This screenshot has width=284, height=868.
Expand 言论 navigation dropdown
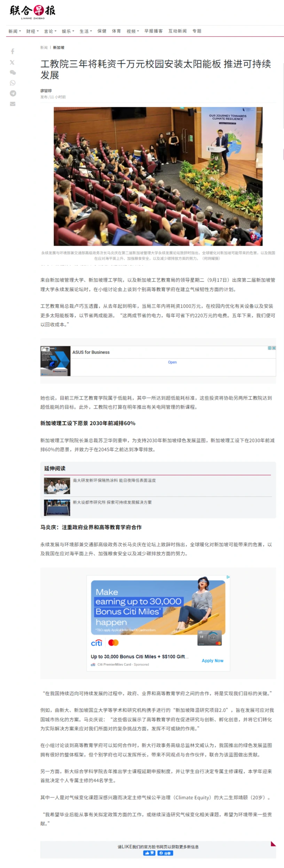click(x=50, y=31)
